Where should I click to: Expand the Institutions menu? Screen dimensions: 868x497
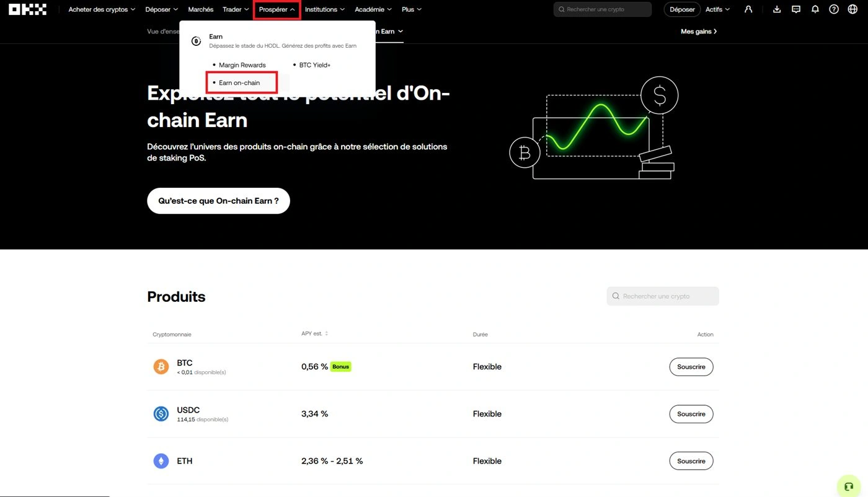pos(325,9)
